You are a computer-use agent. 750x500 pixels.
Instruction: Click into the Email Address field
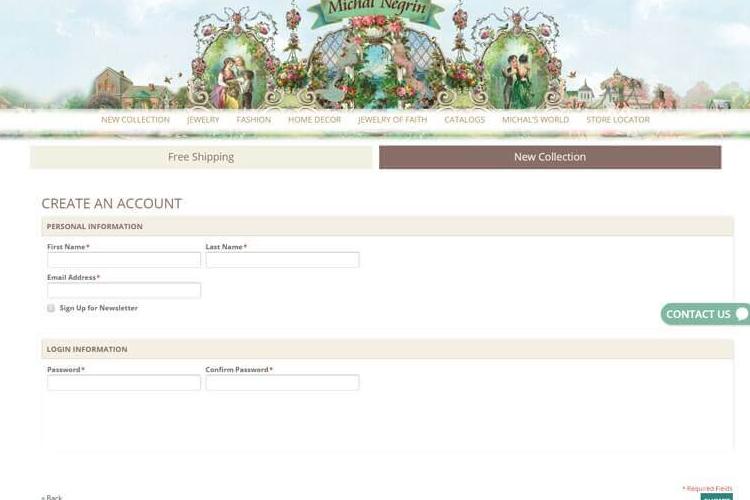point(124,290)
